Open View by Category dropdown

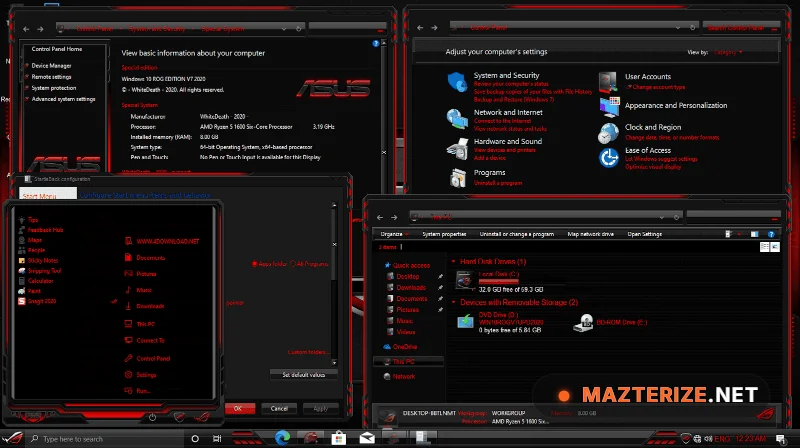pyautogui.click(x=728, y=52)
